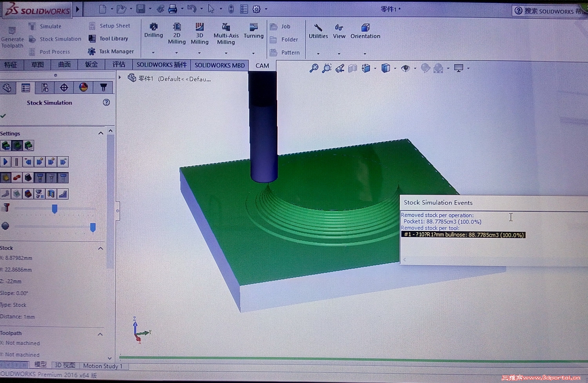Adjust the simulation speed slider handle
This screenshot has width=588, height=383.
point(54,209)
